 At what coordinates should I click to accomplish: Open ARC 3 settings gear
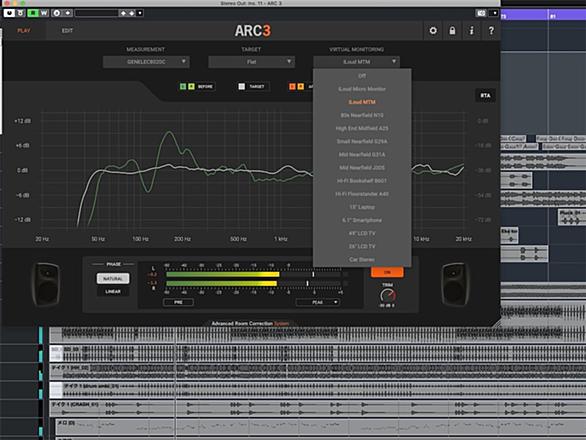(x=433, y=31)
